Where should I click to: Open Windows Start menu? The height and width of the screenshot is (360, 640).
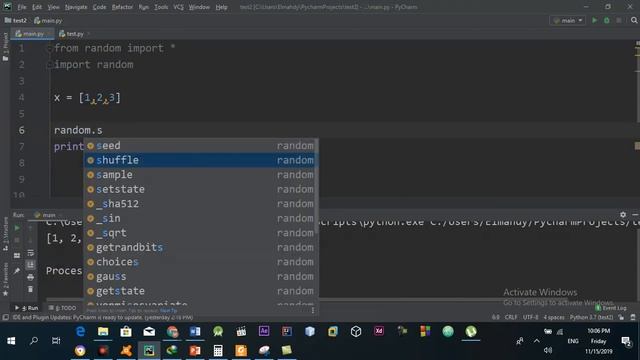pos(11,340)
